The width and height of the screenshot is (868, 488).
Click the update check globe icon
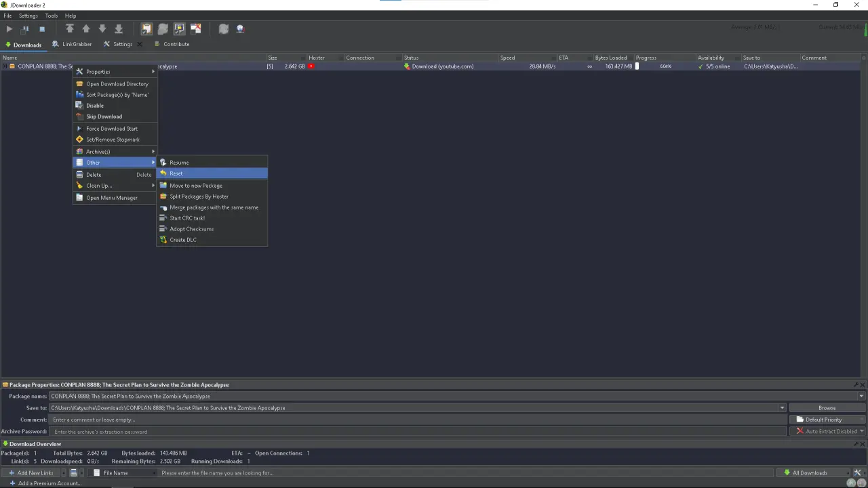click(240, 28)
